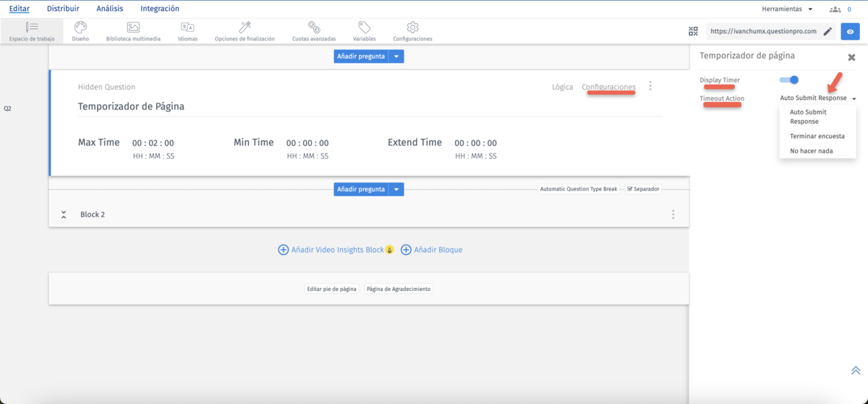Switch to the Integración tab
Screen dimensions: 868x404
click(160, 9)
